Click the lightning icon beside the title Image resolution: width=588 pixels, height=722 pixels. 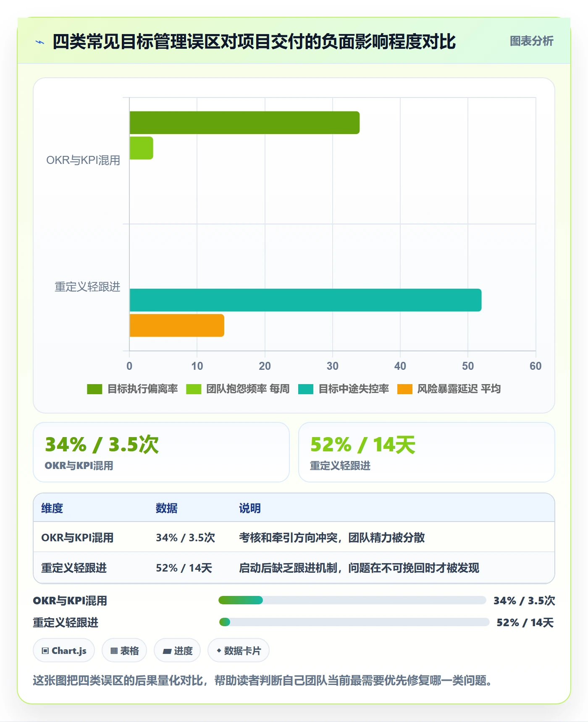tap(40, 42)
